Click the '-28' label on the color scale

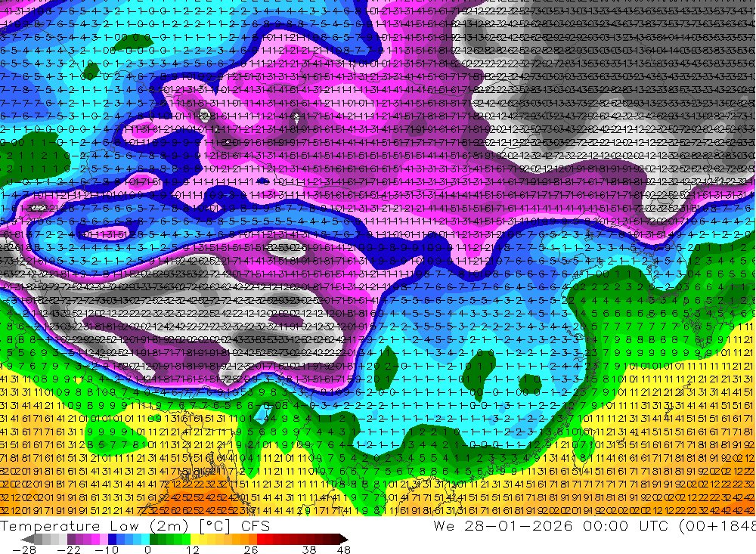(24, 549)
